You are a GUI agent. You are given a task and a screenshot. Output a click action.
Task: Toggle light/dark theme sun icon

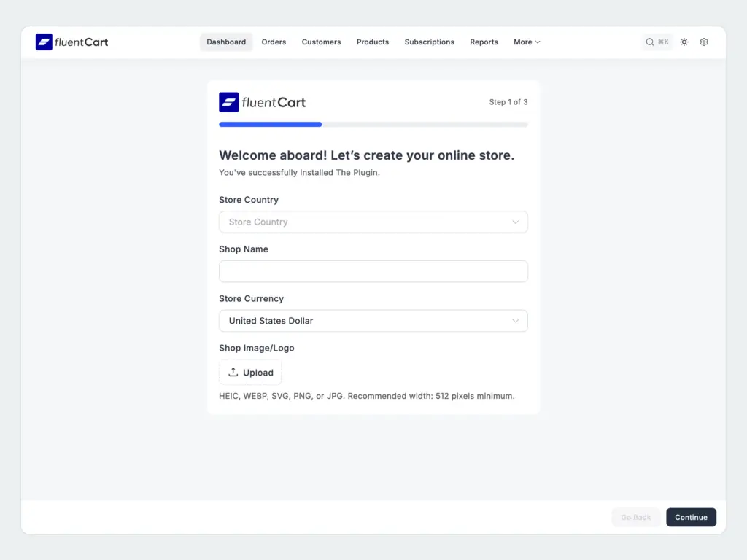coord(684,42)
